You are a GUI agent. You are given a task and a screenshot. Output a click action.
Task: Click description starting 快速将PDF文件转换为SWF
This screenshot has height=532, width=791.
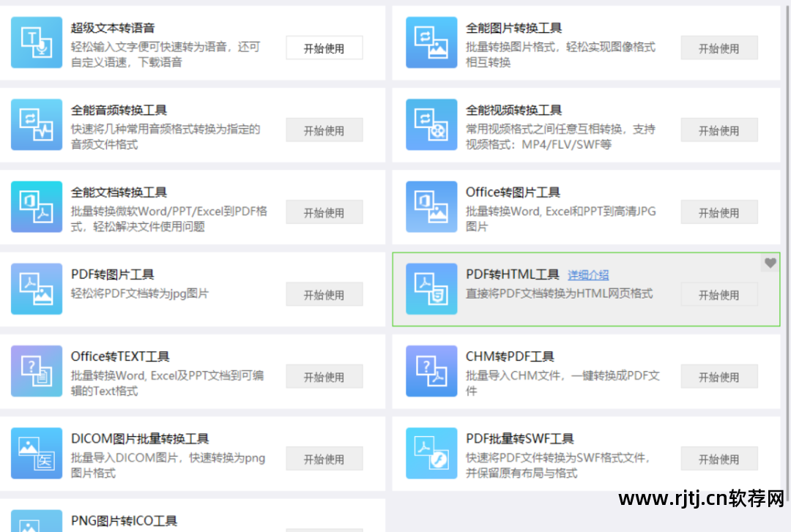557,465
